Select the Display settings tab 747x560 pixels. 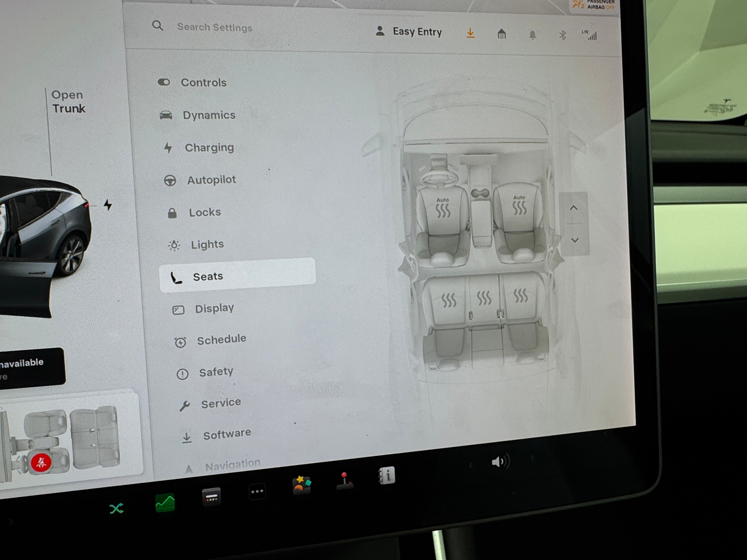coord(214,309)
